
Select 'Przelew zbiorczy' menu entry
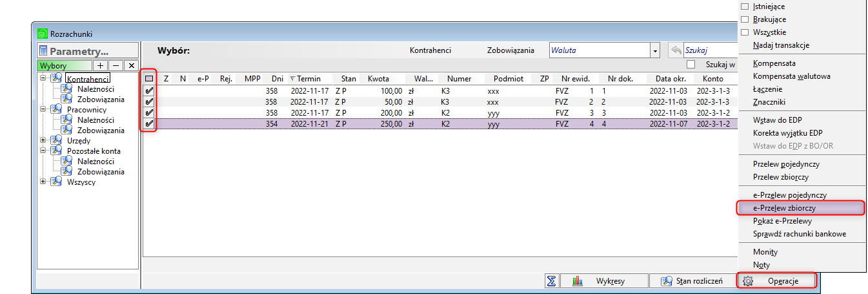point(800,177)
